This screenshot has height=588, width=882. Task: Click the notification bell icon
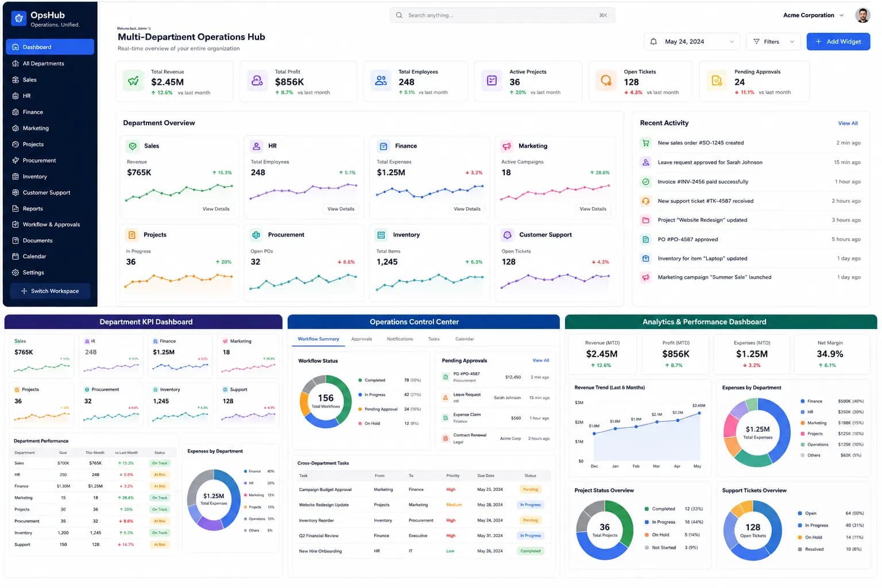point(653,41)
